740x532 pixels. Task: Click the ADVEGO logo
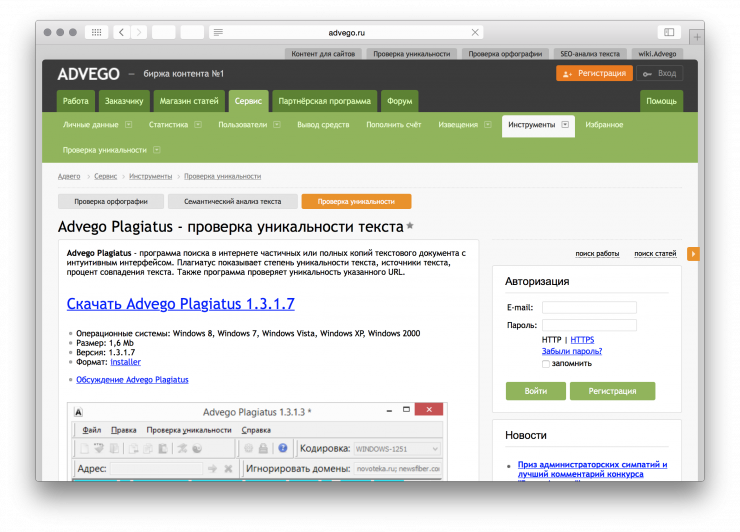pyautogui.click(x=89, y=74)
